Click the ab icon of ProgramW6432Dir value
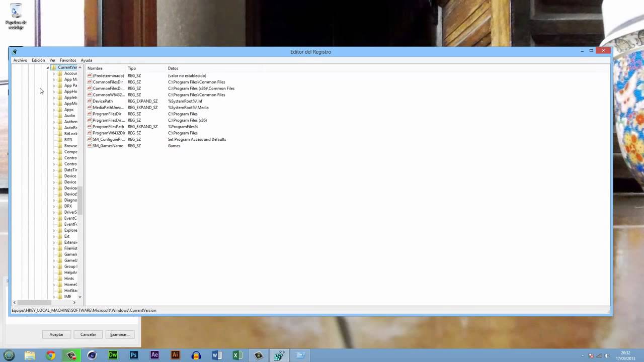This screenshot has width=644, height=362. pyautogui.click(x=90, y=133)
